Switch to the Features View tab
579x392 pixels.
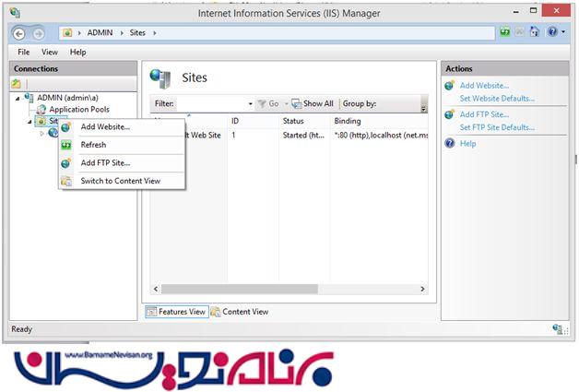[177, 312]
